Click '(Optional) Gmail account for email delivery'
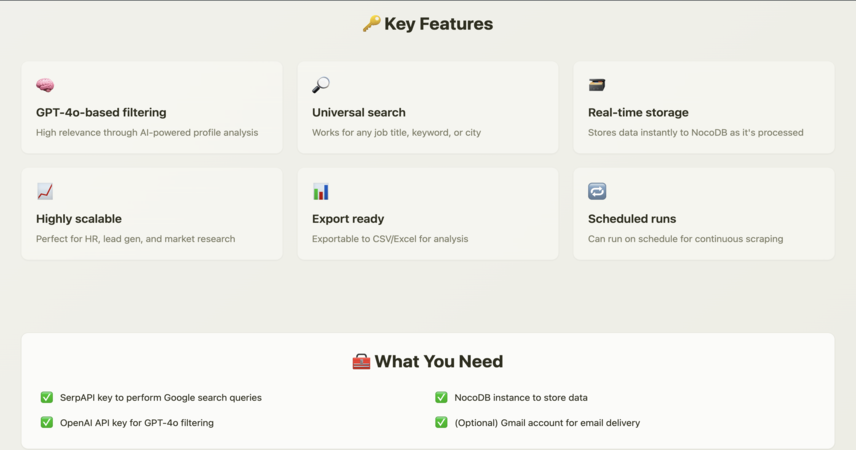 pos(547,423)
